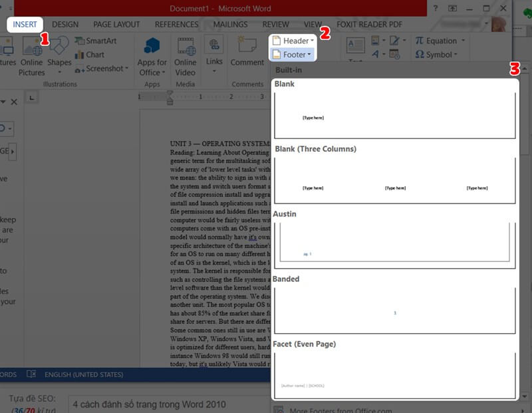Open Online Pictures insert tool
532x413 pixels.
click(31, 56)
